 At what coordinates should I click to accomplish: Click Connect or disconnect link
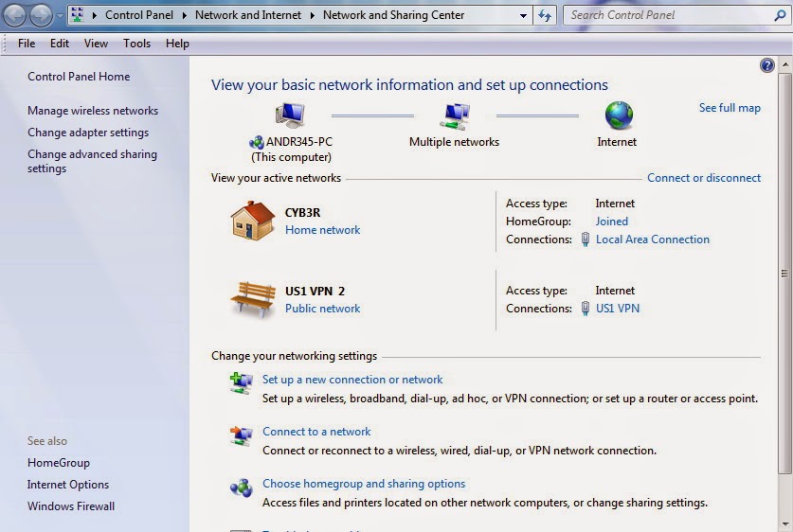(x=704, y=178)
